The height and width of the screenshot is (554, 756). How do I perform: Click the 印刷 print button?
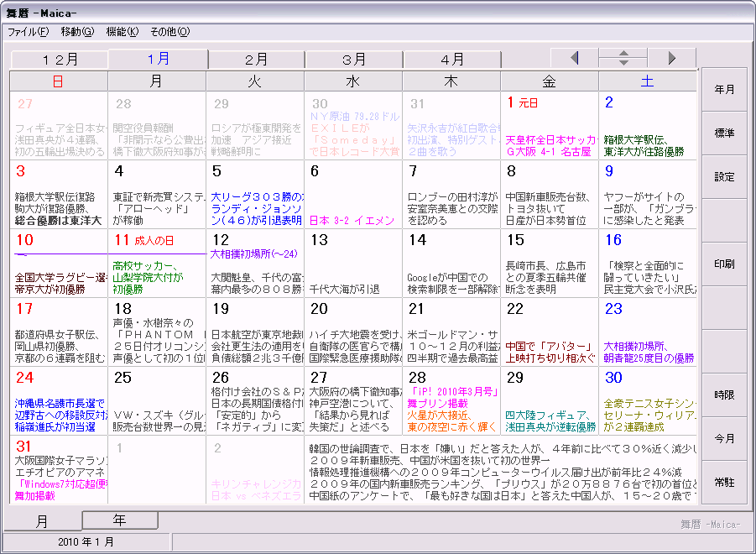click(x=724, y=264)
